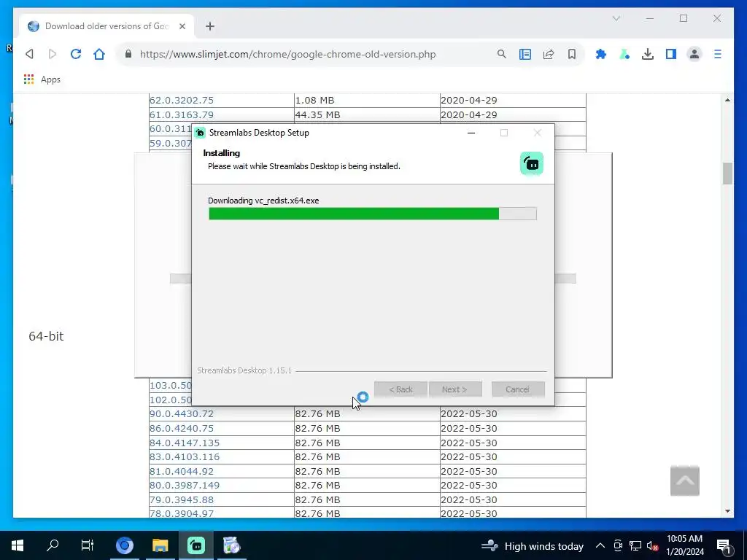Go back in the browser history
The height and width of the screenshot is (560, 747).
point(29,54)
